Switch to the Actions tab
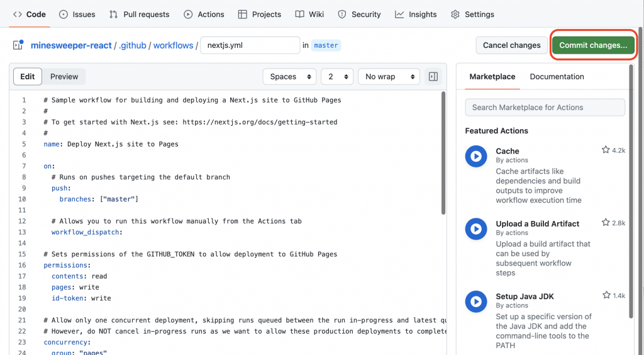The image size is (644, 355). [x=204, y=14]
